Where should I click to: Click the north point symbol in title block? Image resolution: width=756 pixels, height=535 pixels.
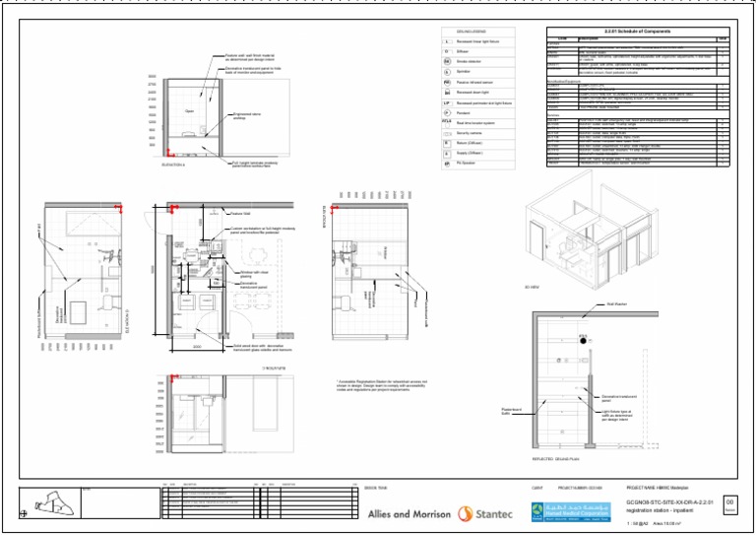pyautogui.click(x=24, y=514)
